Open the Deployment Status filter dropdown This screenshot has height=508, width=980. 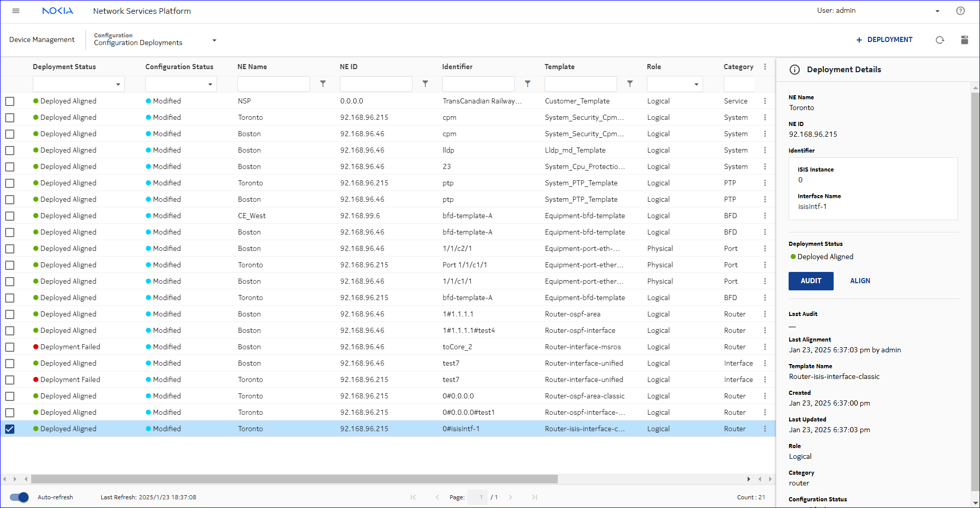pos(78,84)
